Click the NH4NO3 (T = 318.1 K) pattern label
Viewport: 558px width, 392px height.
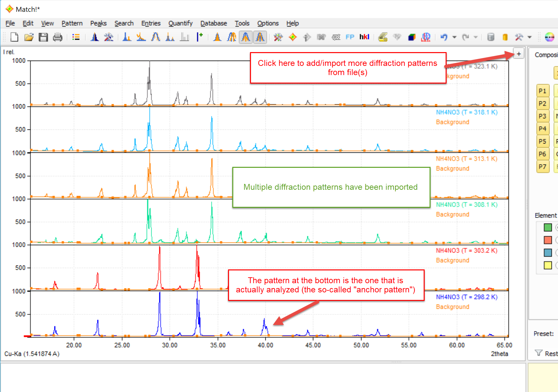(x=466, y=112)
